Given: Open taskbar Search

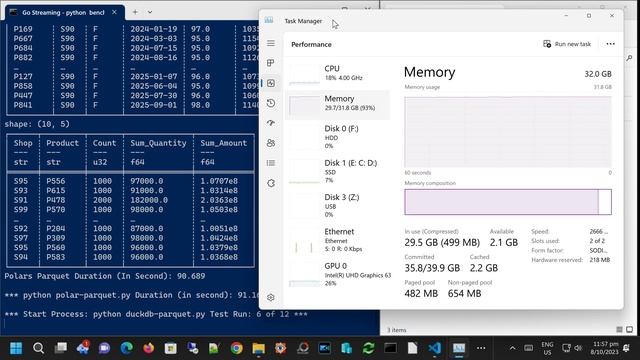Looking at the screenshot, I should pos(38,348).
